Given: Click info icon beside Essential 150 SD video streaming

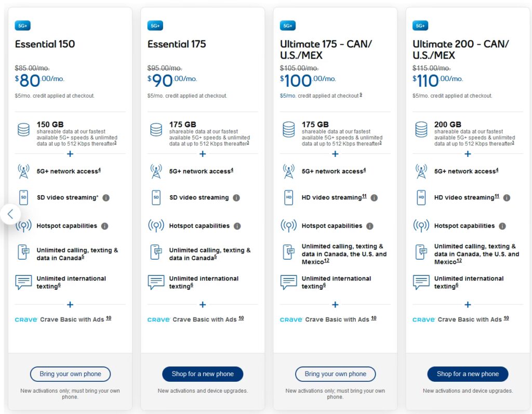Looking at the screenshot, I should coord(106,198).
